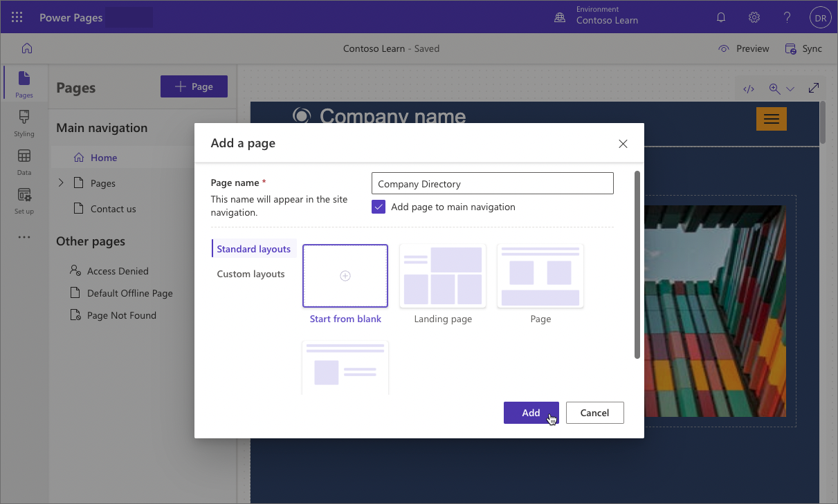Open the Styling workspace

point(24,122)
